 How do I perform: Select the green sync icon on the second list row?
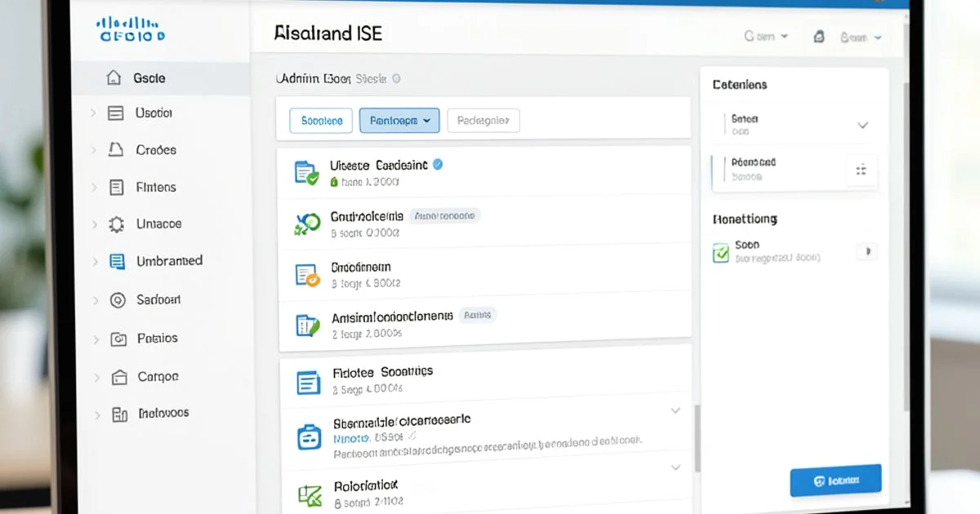[306, 222]
